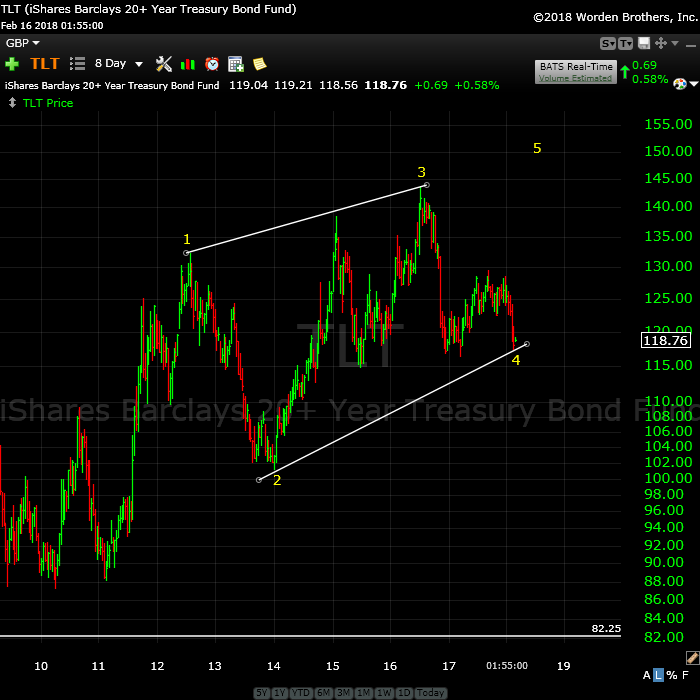Screen dimensions: 700x700
Task: Toggle the A arithmetic scale option
Action: pos(646,675)
